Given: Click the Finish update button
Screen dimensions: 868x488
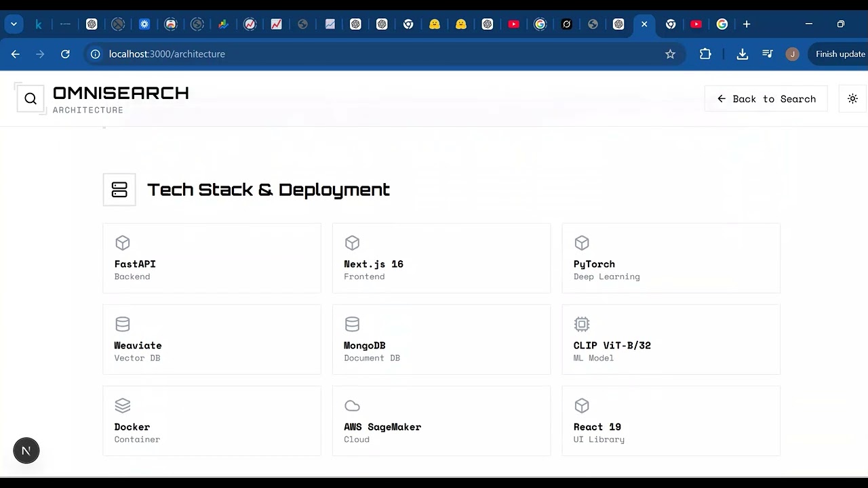Looking at the screenshot, I should (x=840, y=54).
